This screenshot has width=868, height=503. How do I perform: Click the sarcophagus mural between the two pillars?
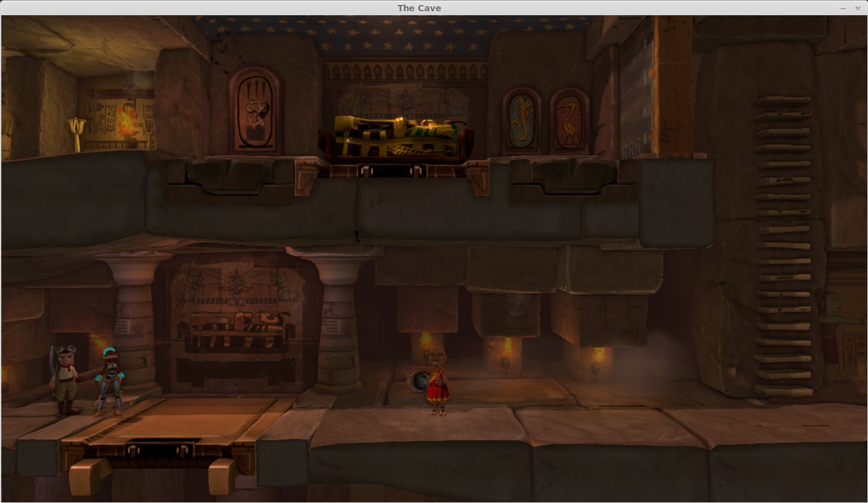tap(237, 317)
